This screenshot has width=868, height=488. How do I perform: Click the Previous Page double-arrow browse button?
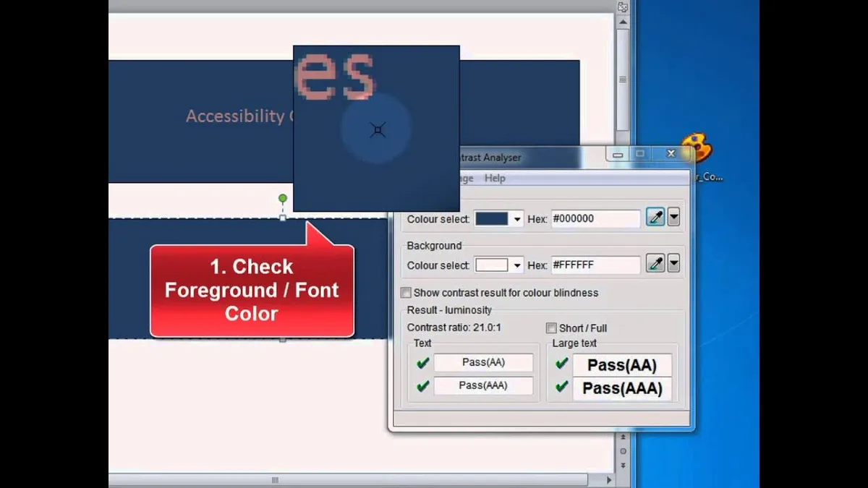[623, 437]
